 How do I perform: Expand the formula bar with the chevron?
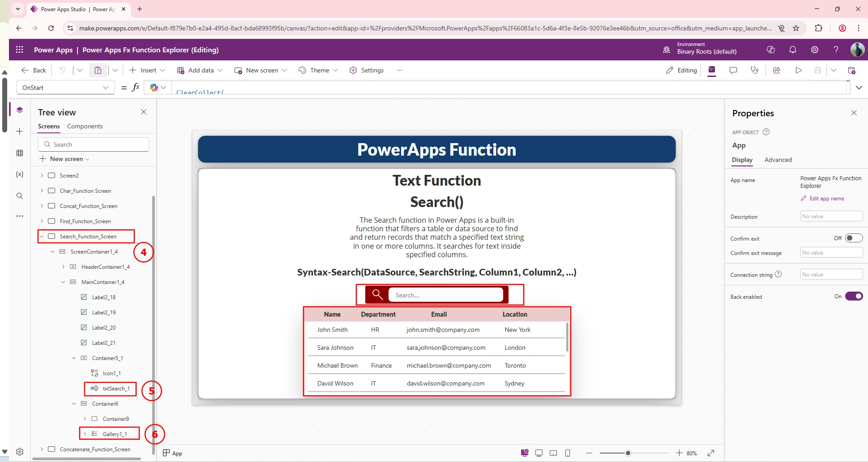click(859, 88)
